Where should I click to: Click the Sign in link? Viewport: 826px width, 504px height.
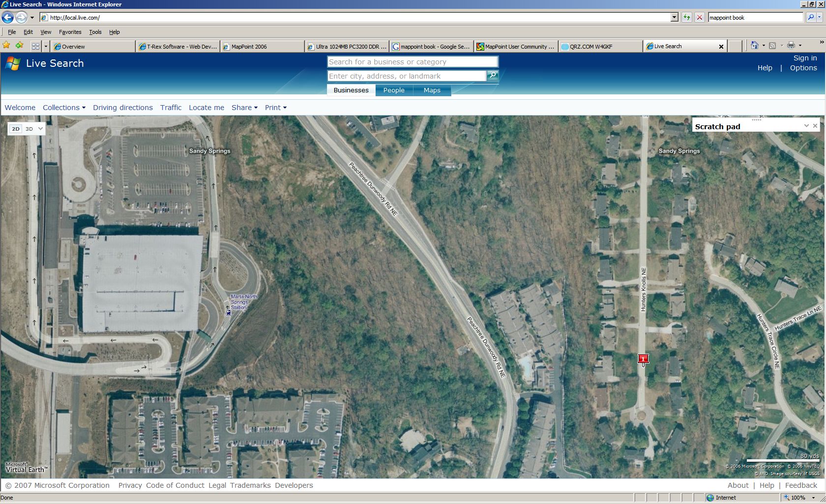point(804,58)
